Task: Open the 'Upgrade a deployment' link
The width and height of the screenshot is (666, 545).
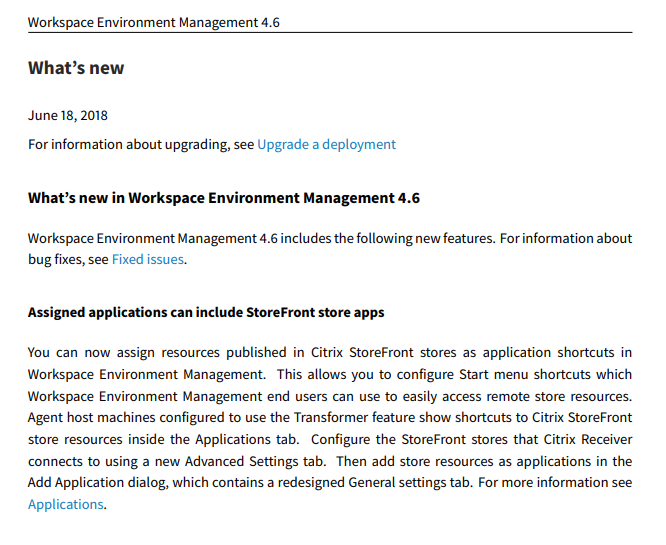Action: point(326,144)
